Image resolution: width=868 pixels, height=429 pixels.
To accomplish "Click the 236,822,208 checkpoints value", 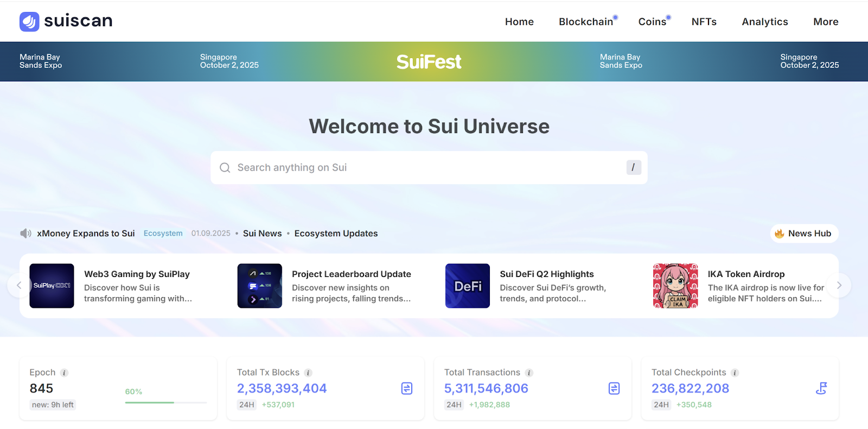I will (x=690, y=388).
